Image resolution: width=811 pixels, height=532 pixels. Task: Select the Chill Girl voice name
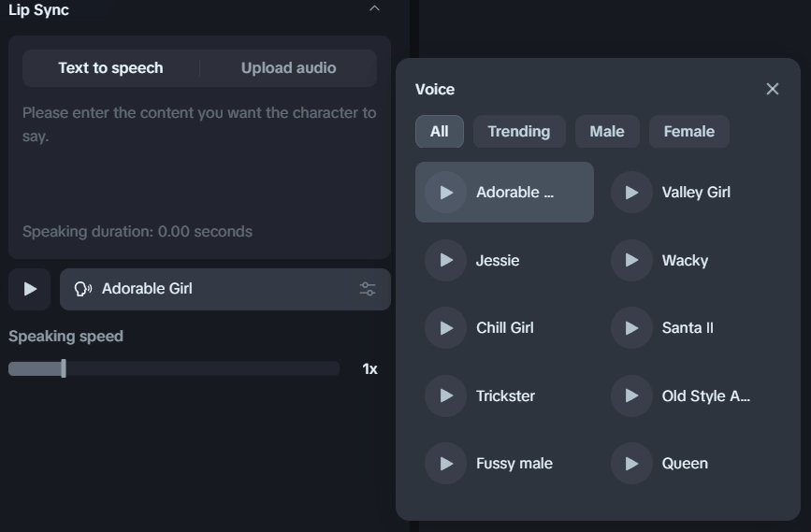505,328
